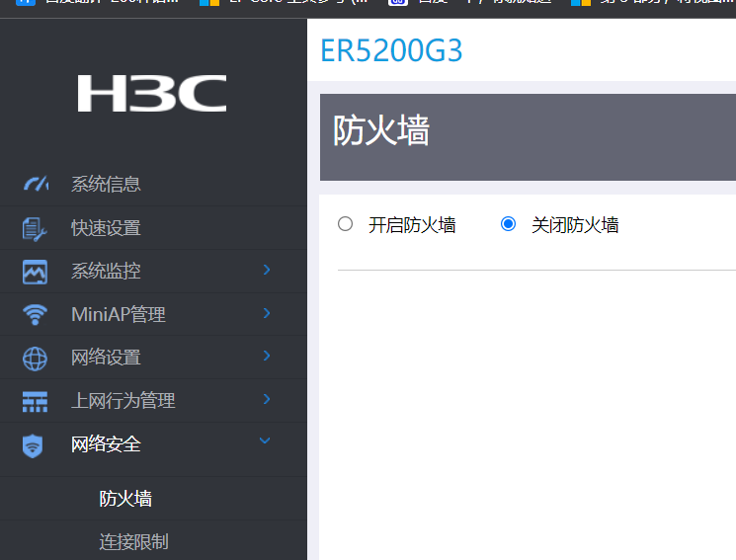Screen dimensions: 736x560
Task: Click the 防火墙 page heading
Action: click(x=381, y=131)
